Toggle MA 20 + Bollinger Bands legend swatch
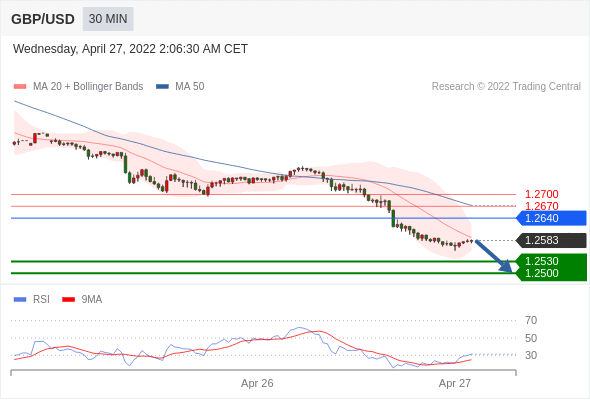Screen dimensions: 590x400 pyautogui.click(x=20, y=87)
